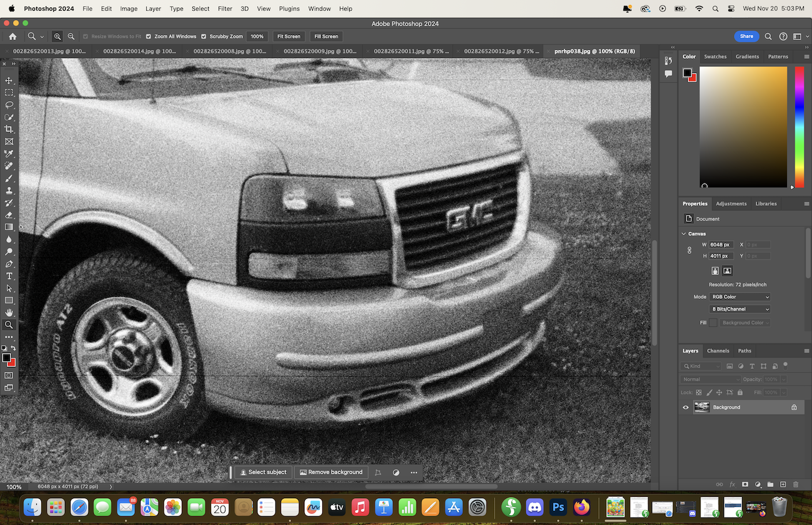Viewport: 812px width, 525px height.
Task: Create a new layer icon
Action: tap(783, 484)
